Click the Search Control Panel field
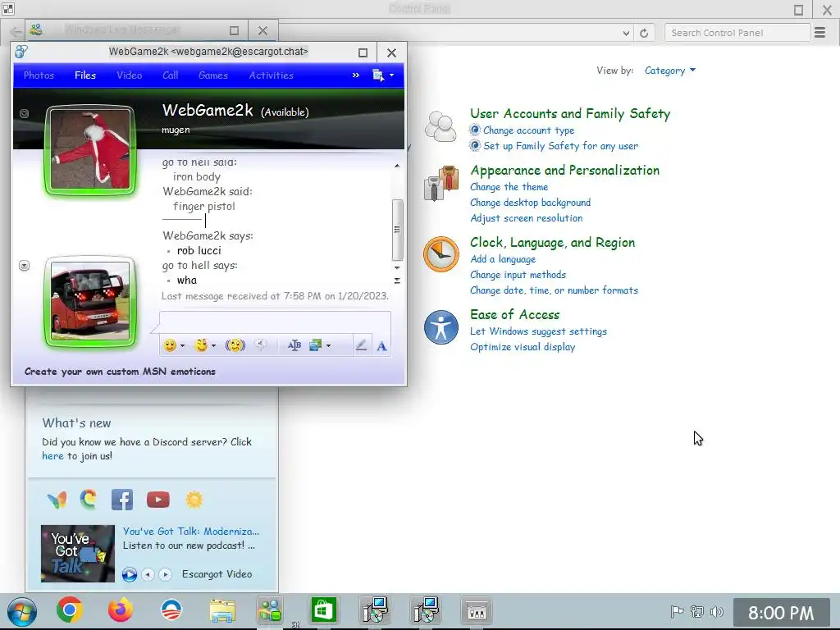Screen dimensions: 840x630 click(737, 33)
